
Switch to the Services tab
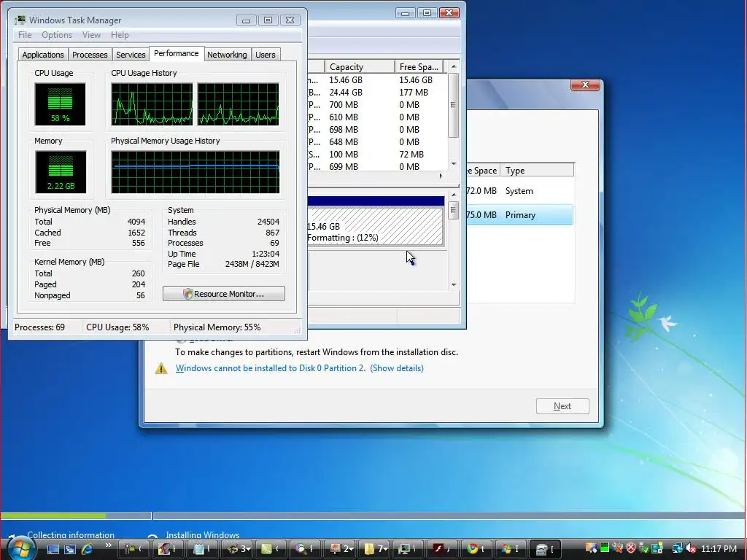[131, 55]
